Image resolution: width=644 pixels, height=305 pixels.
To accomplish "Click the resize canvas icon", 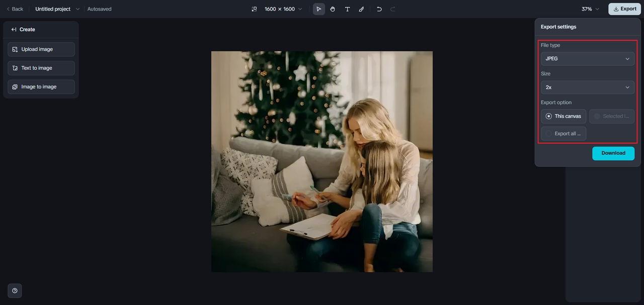I will click(x=254, y=9).
